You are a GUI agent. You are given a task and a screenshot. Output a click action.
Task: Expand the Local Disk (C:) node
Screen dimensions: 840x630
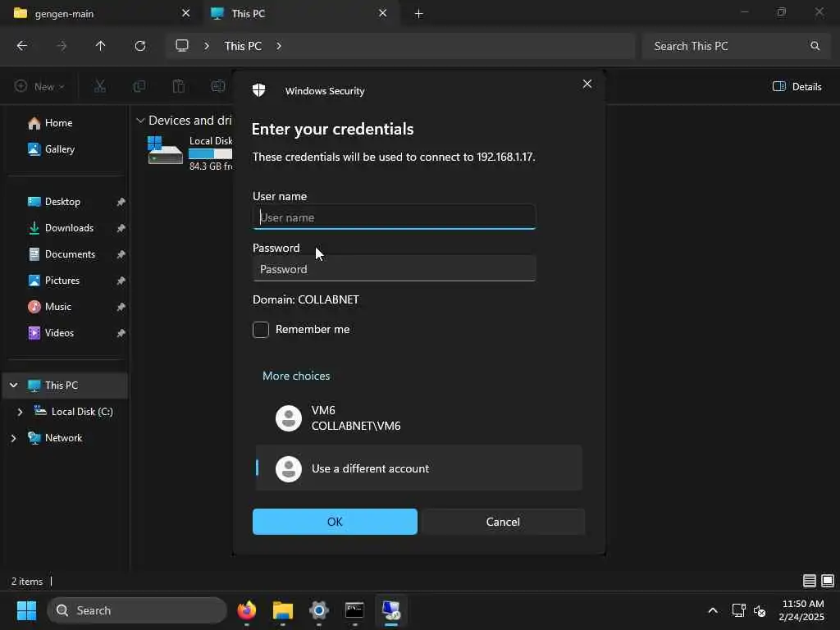pos(20,412)
